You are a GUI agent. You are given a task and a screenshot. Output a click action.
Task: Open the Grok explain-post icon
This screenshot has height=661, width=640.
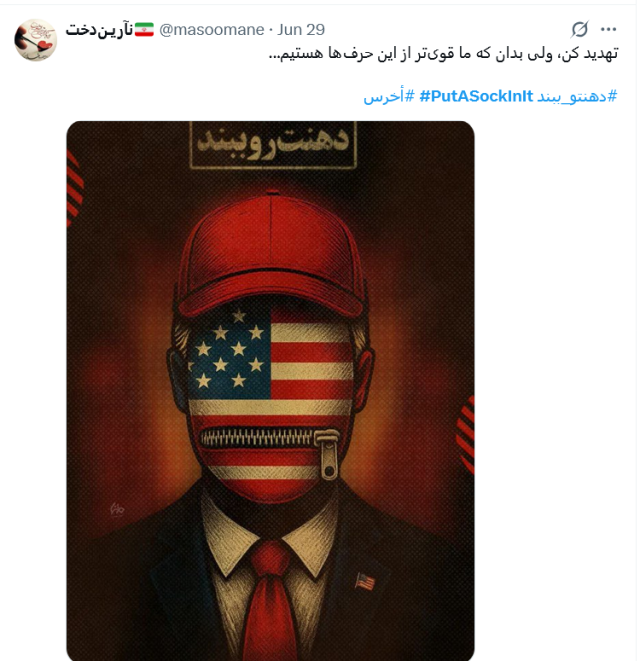580,30
